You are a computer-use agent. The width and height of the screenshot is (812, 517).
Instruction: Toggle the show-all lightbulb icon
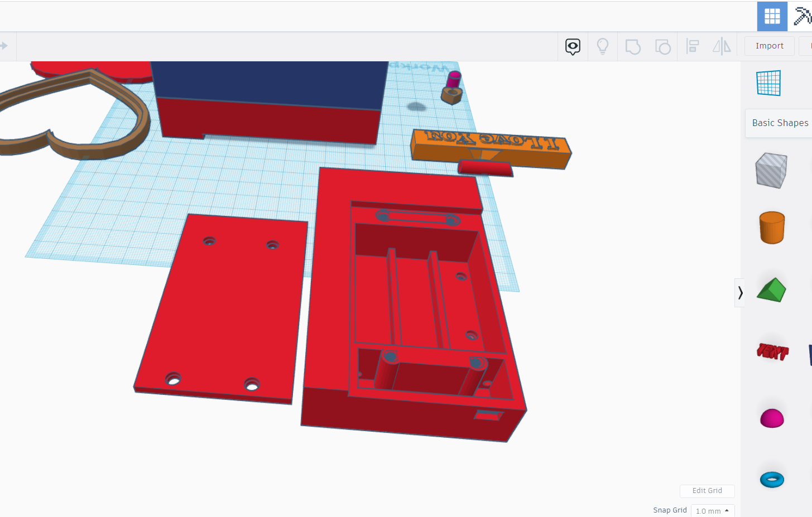click(603, 46)
